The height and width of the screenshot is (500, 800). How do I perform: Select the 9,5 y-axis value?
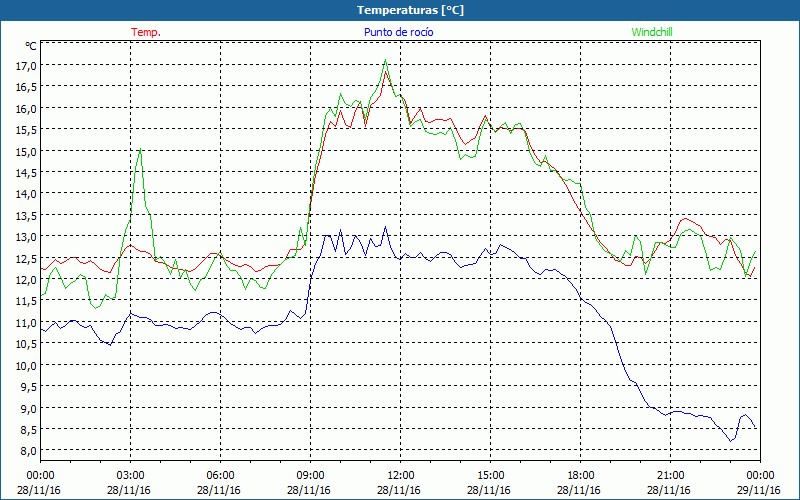click(x=29, y=386)
